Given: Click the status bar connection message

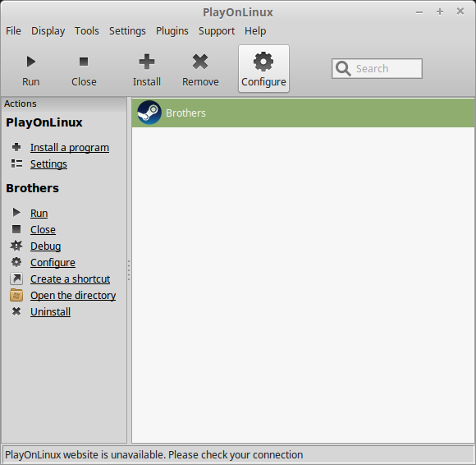Looking at the screenshot, I should coord(154,455).
